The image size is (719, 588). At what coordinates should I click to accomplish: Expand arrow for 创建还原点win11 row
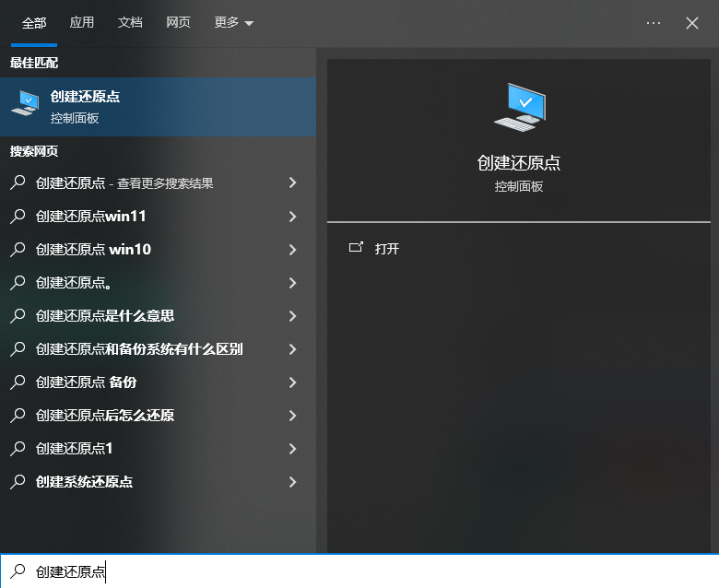coord(292,217)
